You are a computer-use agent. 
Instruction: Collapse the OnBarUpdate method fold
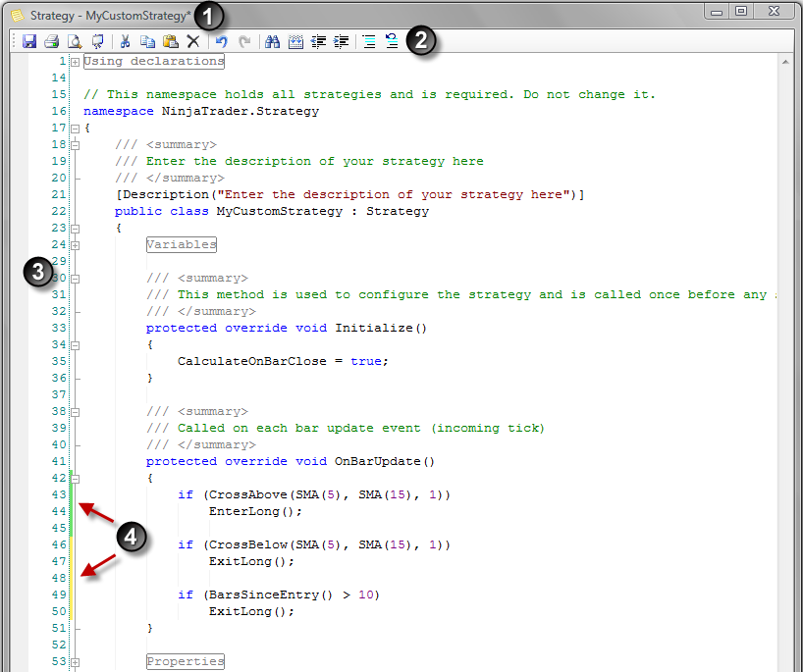point(75,477)
